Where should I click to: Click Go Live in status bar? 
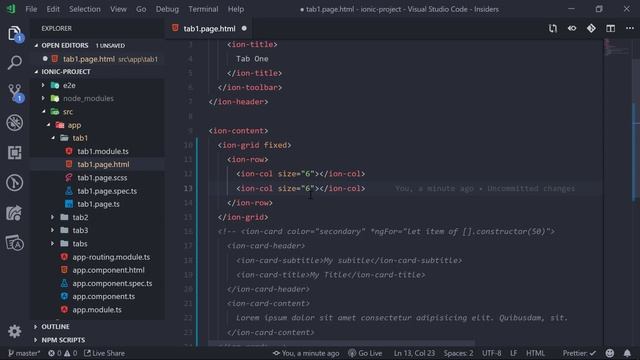[365, 353]
